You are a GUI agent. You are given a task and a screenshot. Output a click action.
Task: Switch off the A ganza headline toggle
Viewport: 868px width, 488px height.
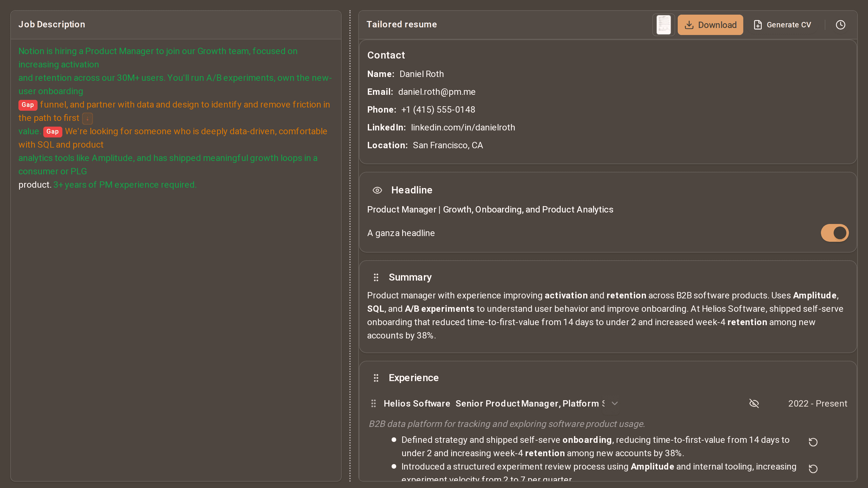(834, 233)
